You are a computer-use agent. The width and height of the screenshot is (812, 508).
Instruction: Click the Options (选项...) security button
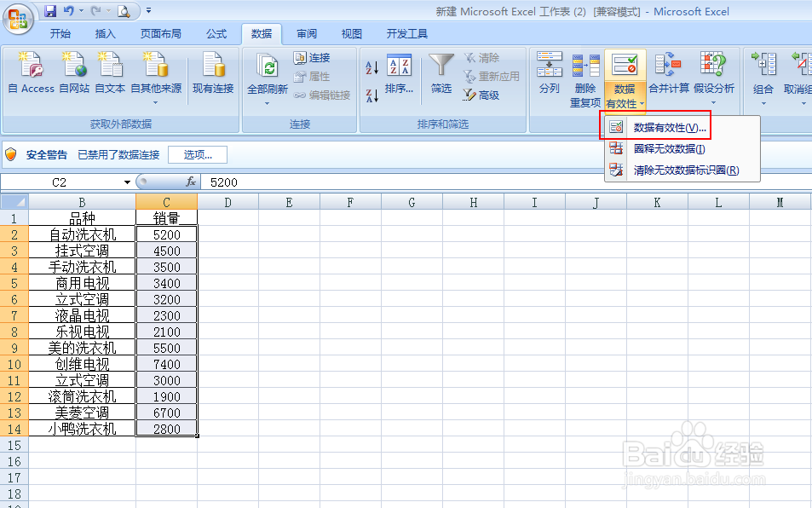click(x=198, y=154)
